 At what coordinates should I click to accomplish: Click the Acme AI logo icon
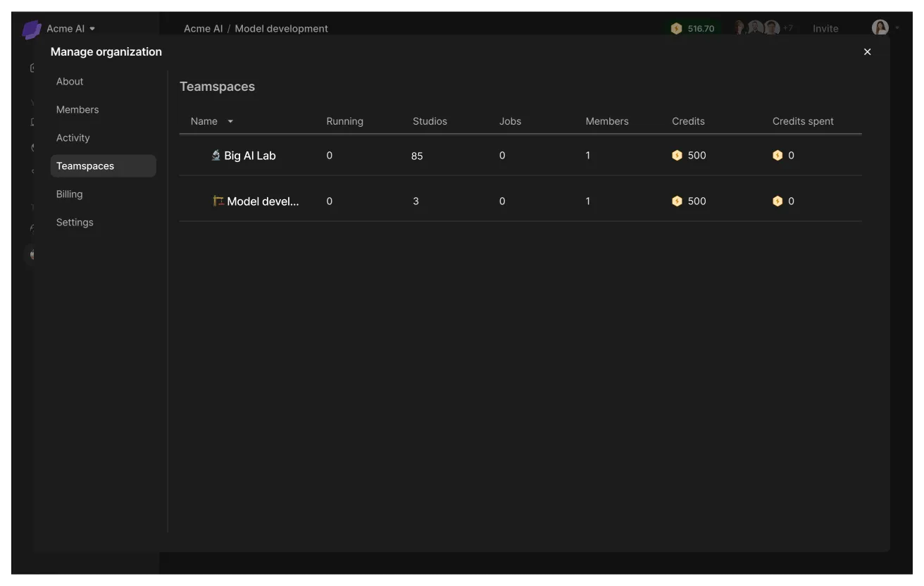(x=32, y=30)
